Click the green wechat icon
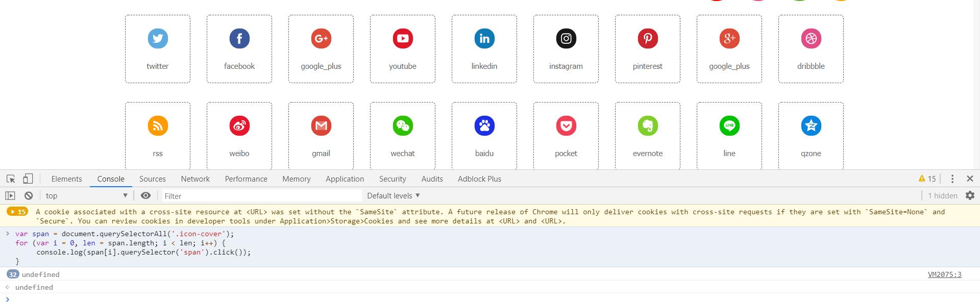The image size is (980, 304). (x=403, y=125)
